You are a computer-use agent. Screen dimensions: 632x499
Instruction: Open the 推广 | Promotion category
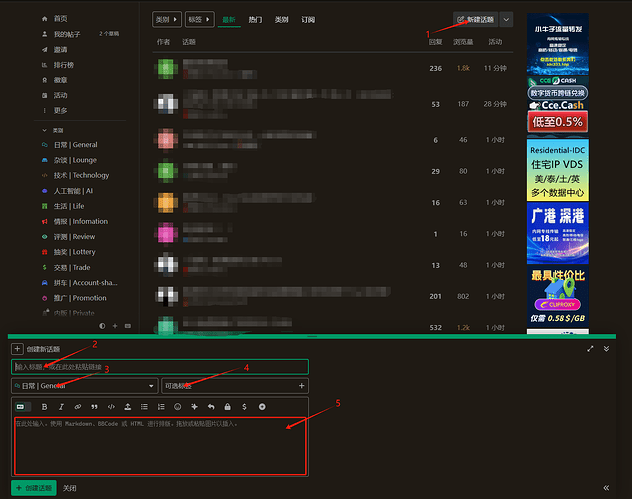tap(80, 298)
